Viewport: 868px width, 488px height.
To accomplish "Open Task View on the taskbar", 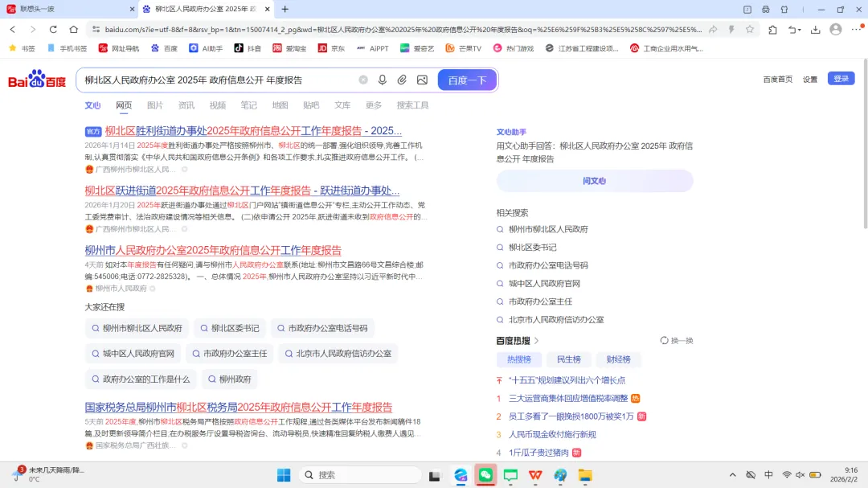I will (x=435, y=475).
